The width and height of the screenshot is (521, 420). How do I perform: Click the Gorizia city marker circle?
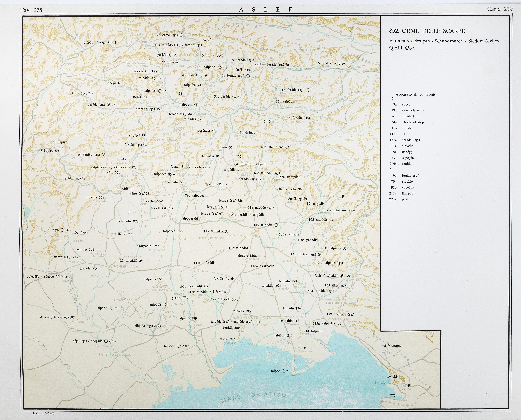(353, 275)
